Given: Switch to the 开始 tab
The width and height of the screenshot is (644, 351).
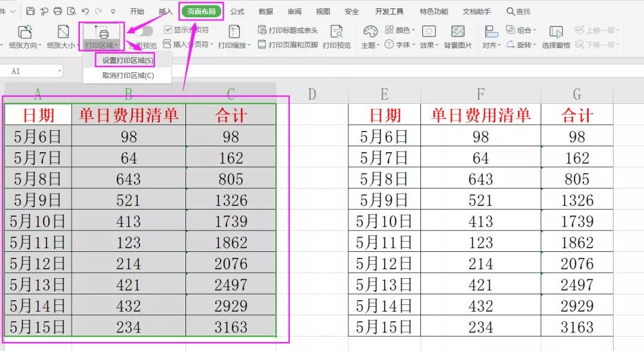Looking at the screenshot, I should (137, 11).
